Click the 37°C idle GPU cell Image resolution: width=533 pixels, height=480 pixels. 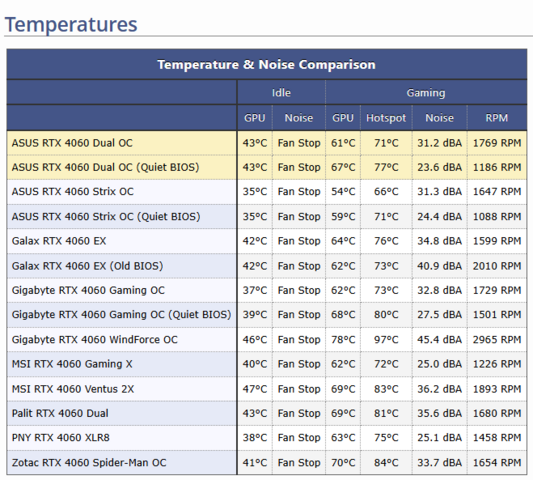(x=255, y=290)
